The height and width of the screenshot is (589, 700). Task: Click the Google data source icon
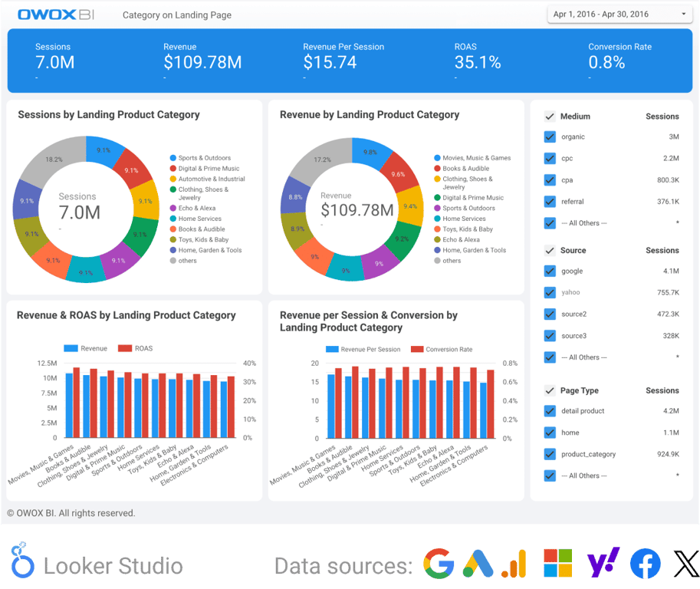pos(439,564)
